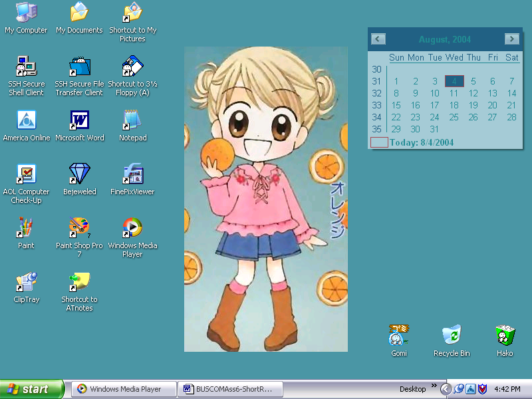Image resolution: width=532 pixels, height=399 pixels.
Task: Select the My Documents folder icon
Action: (79, 12)
